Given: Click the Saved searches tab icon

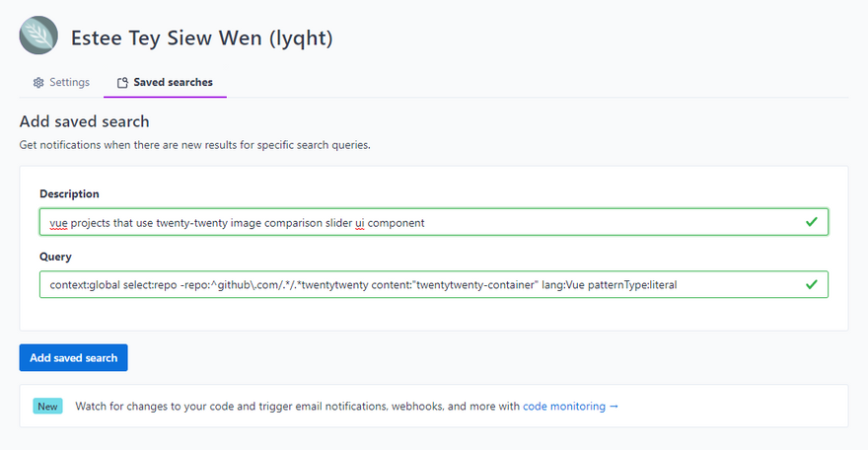Looking at the screenshot, I should [122, 83].
